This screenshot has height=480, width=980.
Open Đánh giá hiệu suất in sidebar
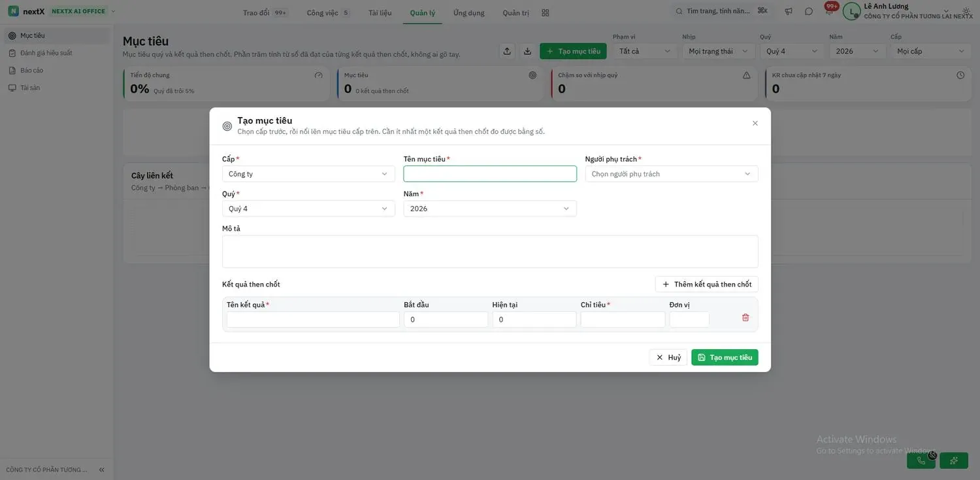(x=57, y=53)
